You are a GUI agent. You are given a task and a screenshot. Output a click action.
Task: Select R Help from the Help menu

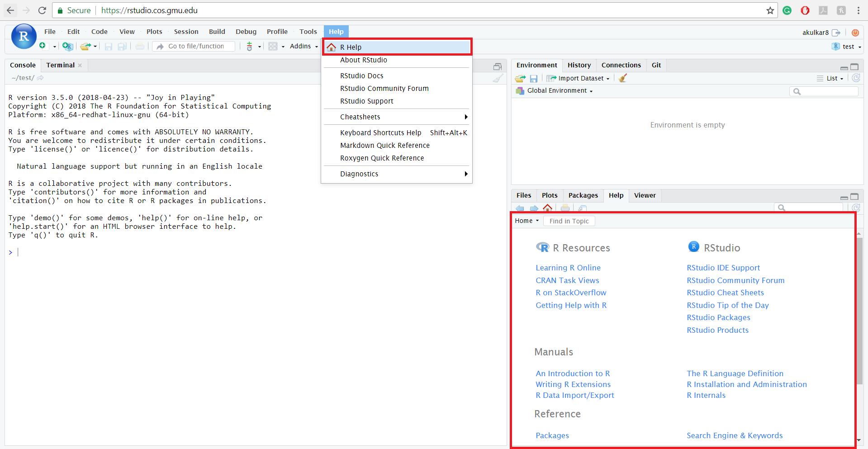point(397,47)
